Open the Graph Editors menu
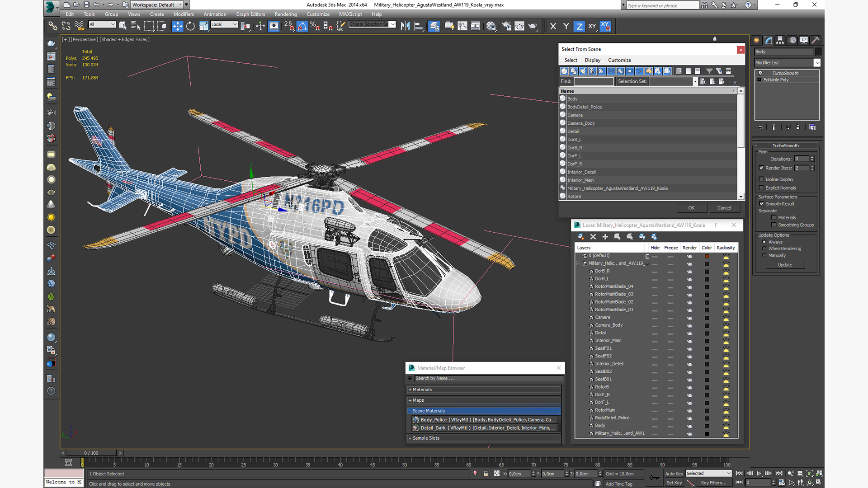 coord(250,14)
